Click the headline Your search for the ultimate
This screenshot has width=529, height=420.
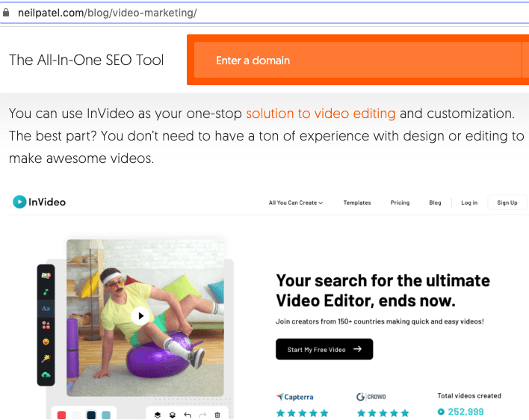[383, 281]
